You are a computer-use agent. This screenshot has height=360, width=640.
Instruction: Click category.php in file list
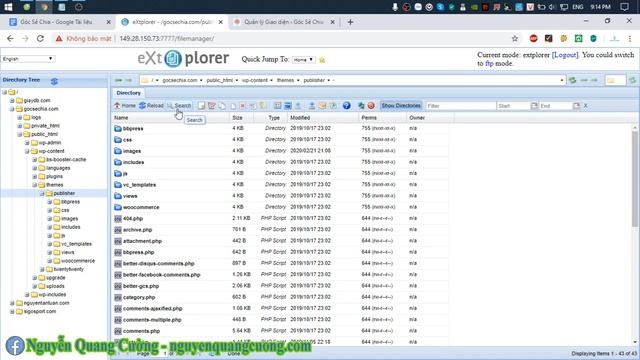coord(139,298)
